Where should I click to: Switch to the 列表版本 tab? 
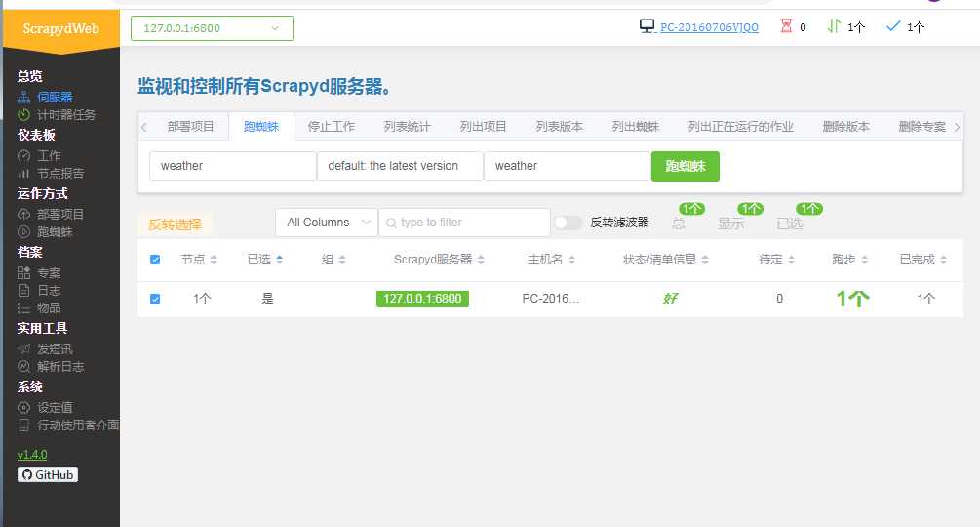click(x=560, y=126)
